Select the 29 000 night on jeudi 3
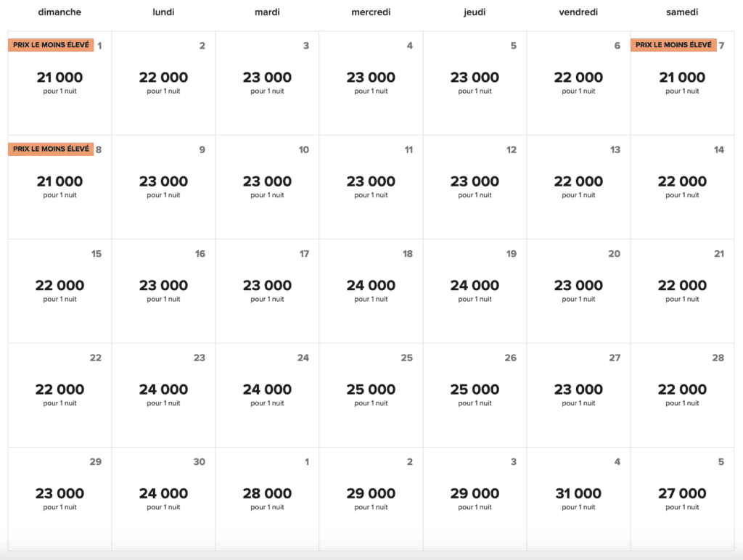743x560 pixels. click(475, 498)
